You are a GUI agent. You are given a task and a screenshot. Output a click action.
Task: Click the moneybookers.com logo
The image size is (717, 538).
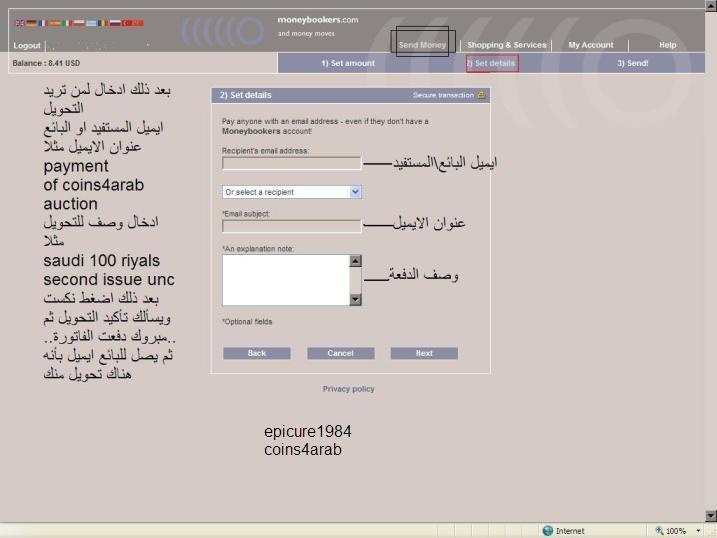click(x=317, y=20)
